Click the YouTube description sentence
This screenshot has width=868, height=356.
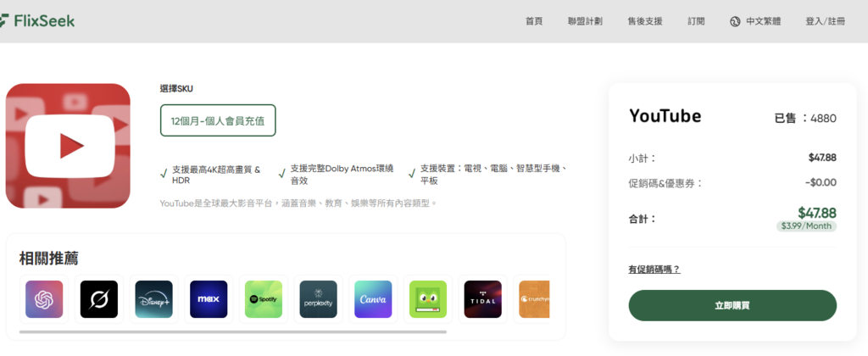point(299,203)
